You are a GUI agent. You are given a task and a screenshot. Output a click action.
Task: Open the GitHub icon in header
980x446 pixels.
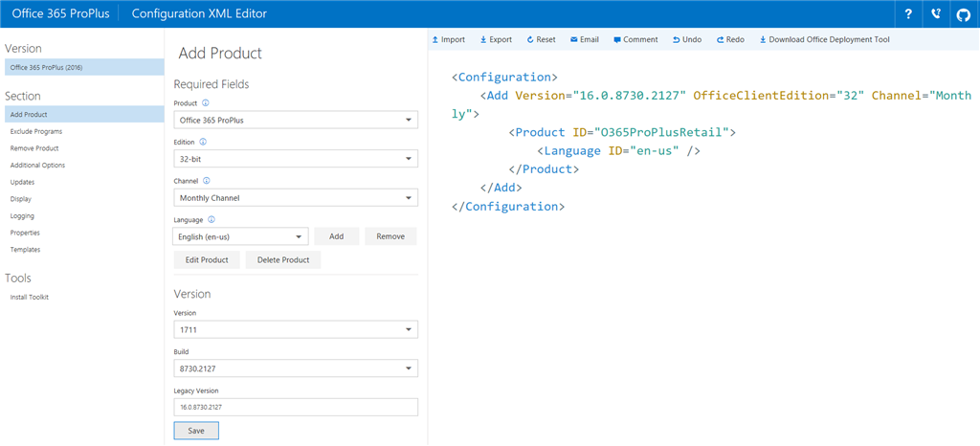(x=964, y=13)
